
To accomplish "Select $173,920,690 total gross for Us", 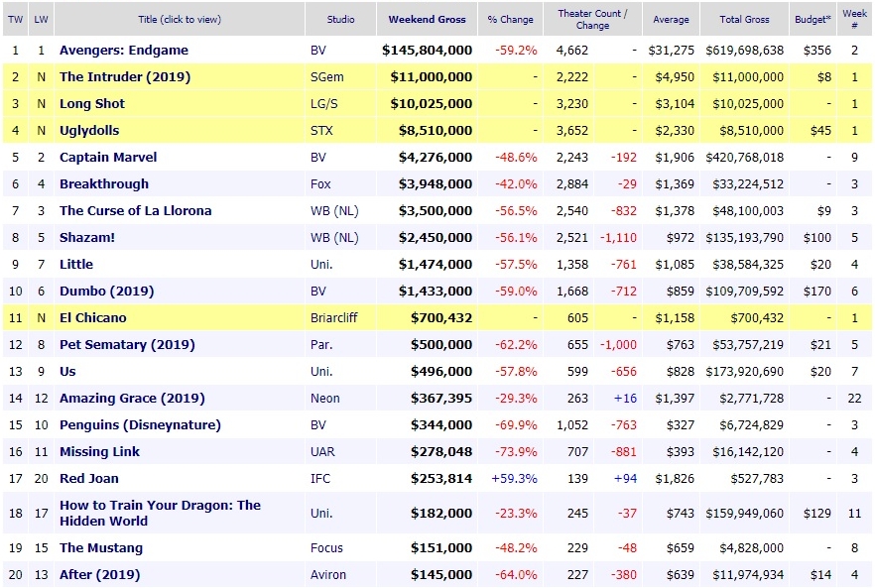I will (744, 372).
